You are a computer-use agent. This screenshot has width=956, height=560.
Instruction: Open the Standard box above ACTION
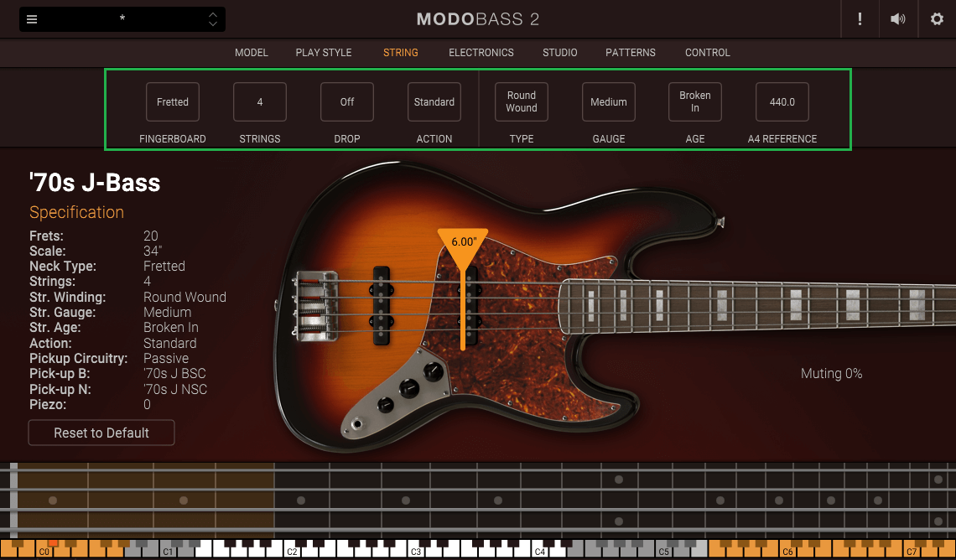[x=434, y=101]
